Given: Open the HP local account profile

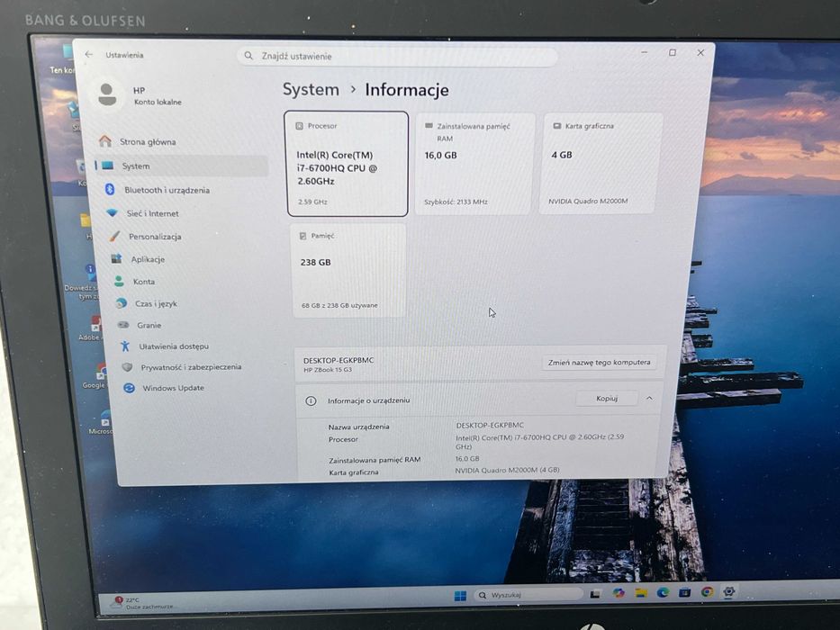Looking at the screenshot, I should click(140, 95).
